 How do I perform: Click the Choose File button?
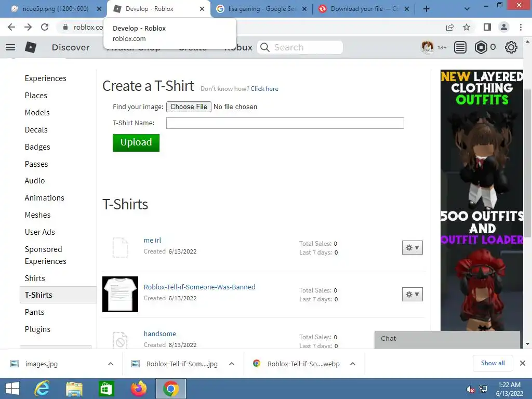point(189,107)
